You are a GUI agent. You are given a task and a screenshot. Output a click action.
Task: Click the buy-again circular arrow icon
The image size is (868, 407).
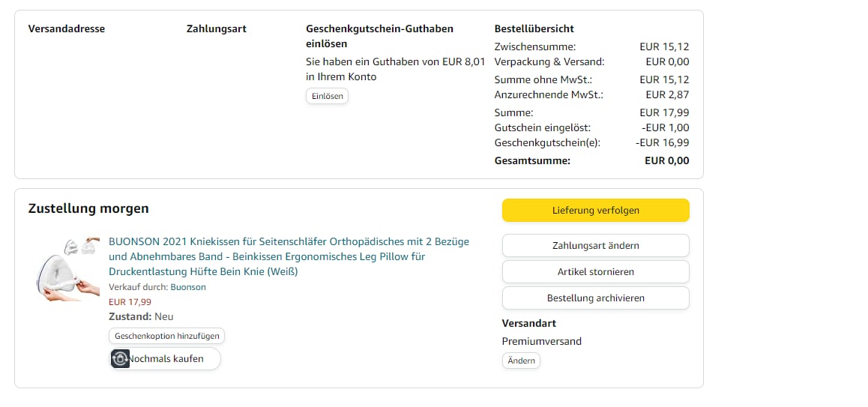point(120,359)
